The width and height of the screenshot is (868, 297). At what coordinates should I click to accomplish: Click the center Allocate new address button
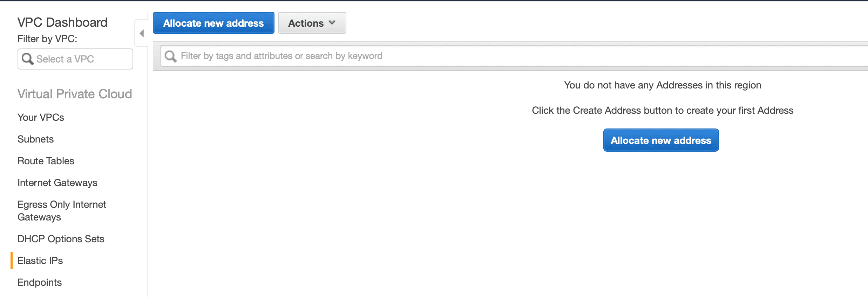pyautogui.click(x=661, y=140)
